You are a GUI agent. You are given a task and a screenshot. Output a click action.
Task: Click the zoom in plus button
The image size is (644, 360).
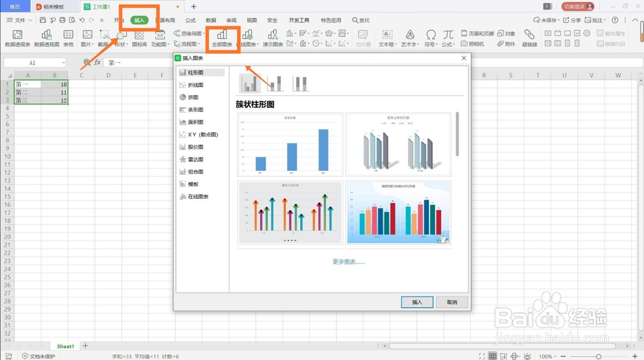click(635, 356)
